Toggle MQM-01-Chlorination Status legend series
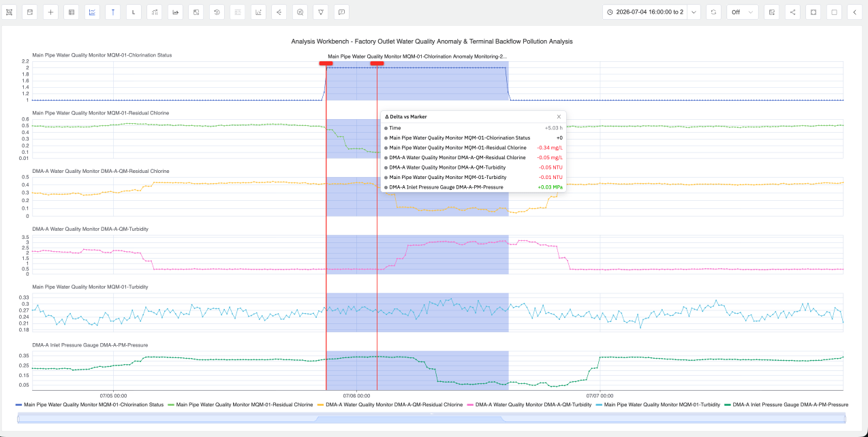This screenshot has width=868, height=437. tap(89, 404)
